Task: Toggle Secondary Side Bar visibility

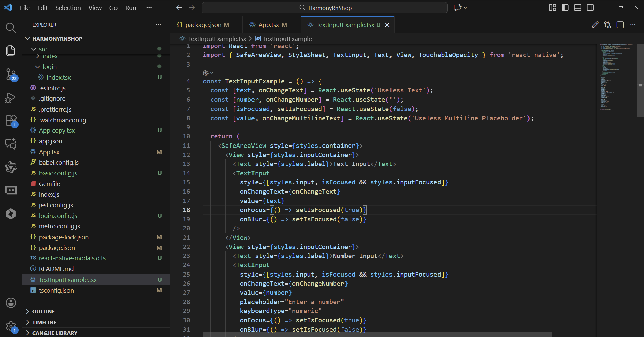Action: (590, 8)
